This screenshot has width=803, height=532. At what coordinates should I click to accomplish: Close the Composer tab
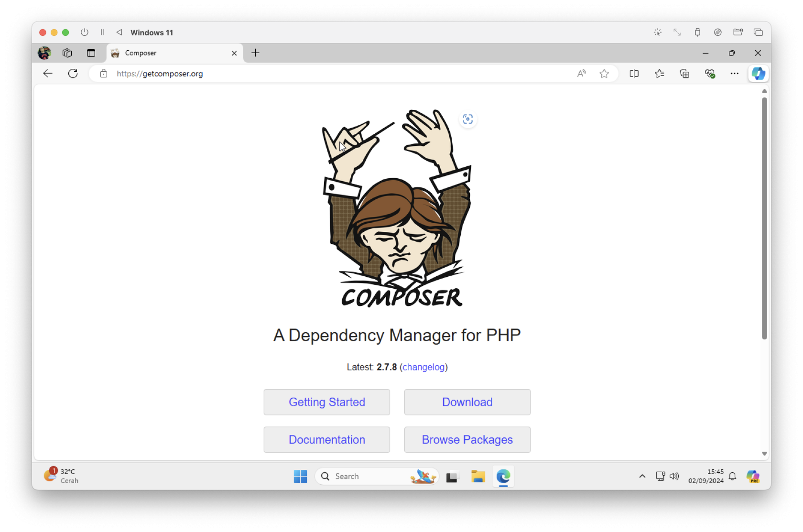coord(234,53)
